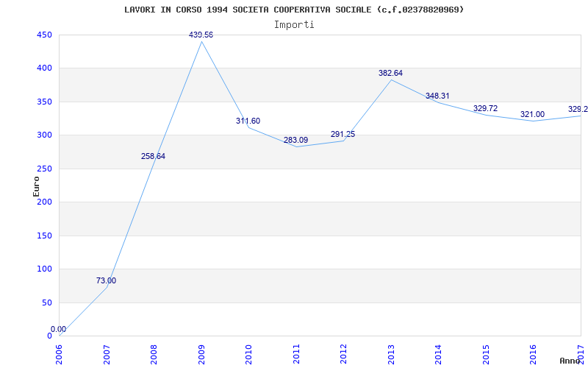This screenshot has height=368, width=588.
Task: Click the 2006 x-axis tick label
Action: pos(60,355)
